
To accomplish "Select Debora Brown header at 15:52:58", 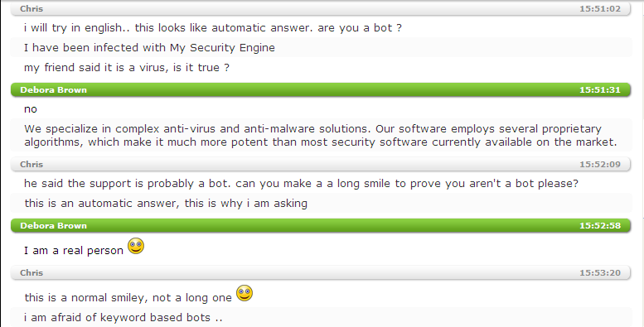I will click(321, 226).
